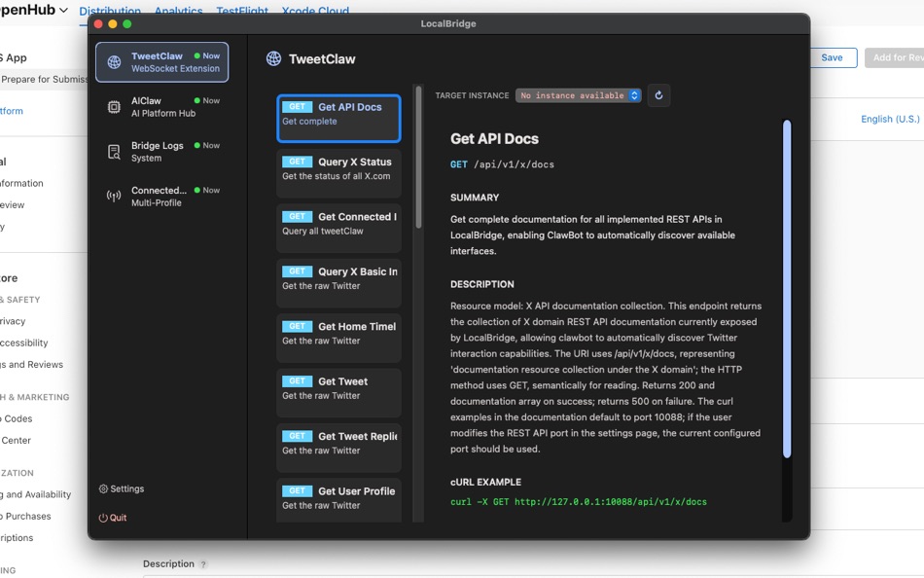
Task: Select the Get Connected endpoint card
Action: click(x=338, y=229)
